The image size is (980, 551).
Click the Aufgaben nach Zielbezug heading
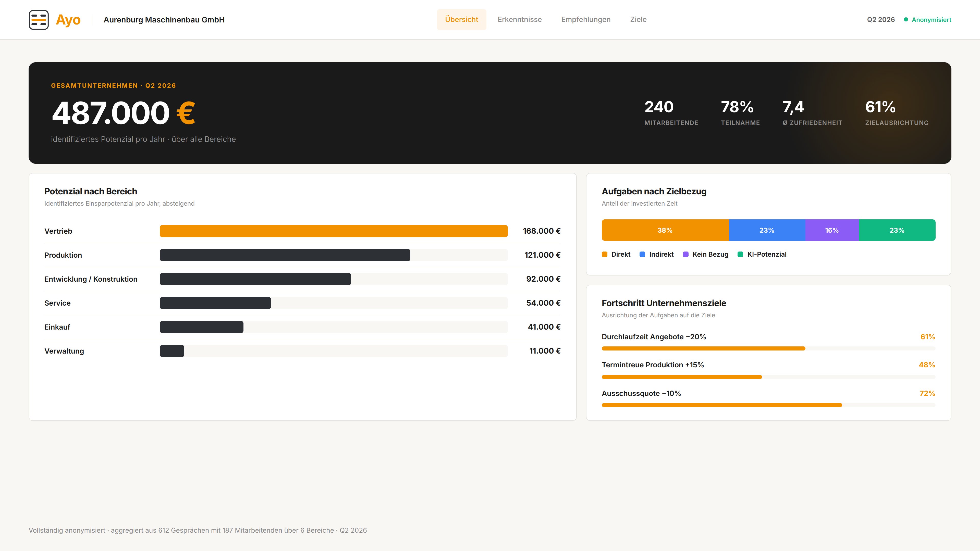(654, 191)
